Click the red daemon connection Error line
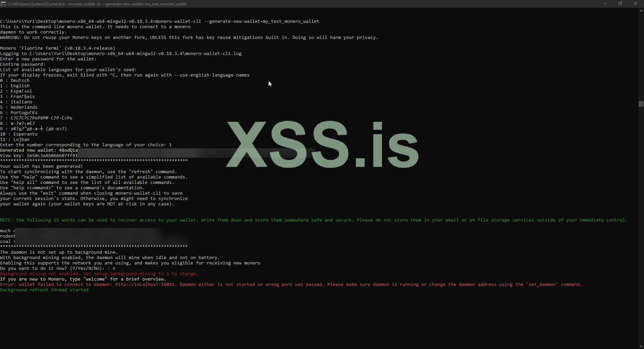 coord(291,285)
